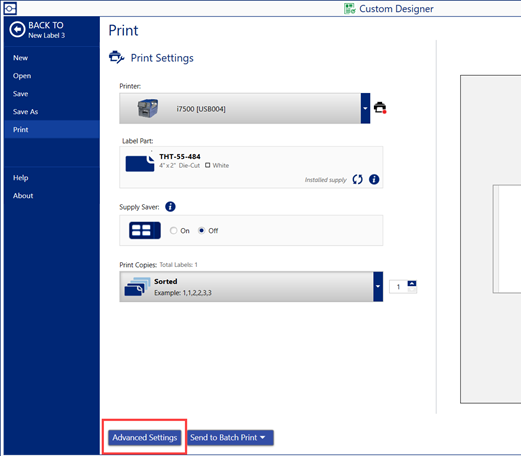Click the Supply Saver info icon
This screenshot has width=521, height=456.
[x=170, y=207]
